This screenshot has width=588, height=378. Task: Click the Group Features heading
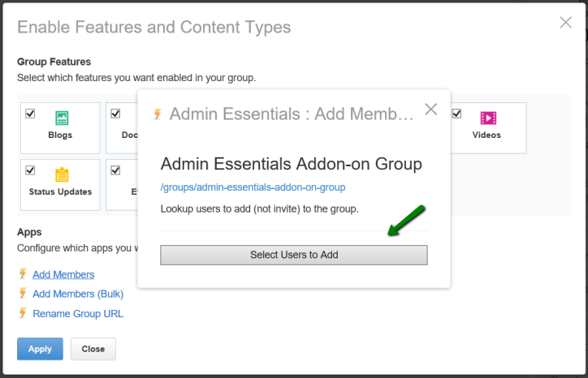(x=54, y=62)
